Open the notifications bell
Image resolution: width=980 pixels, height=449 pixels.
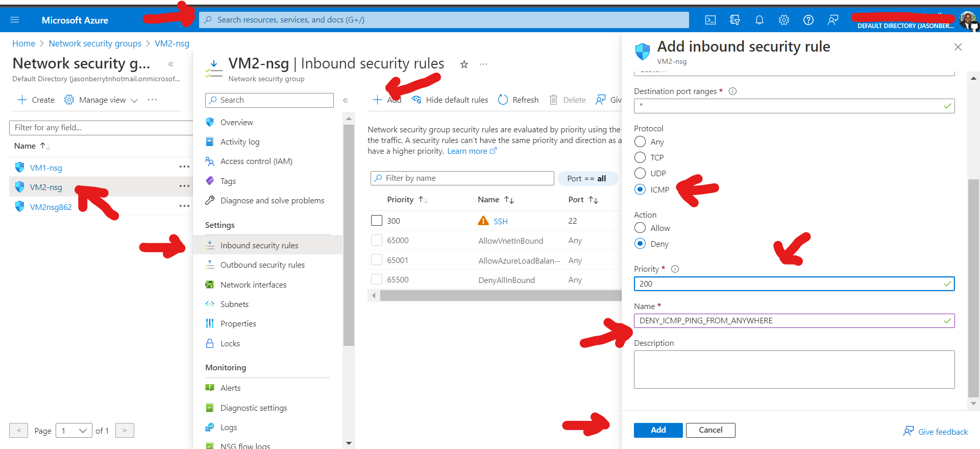click(x=759, y=20)
